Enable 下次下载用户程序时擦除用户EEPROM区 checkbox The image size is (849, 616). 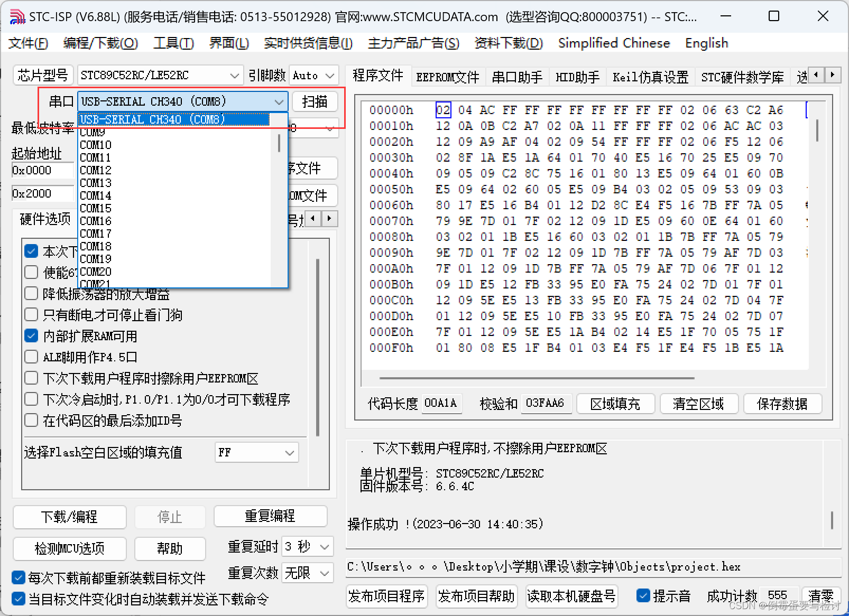click(x=31, y=378)
